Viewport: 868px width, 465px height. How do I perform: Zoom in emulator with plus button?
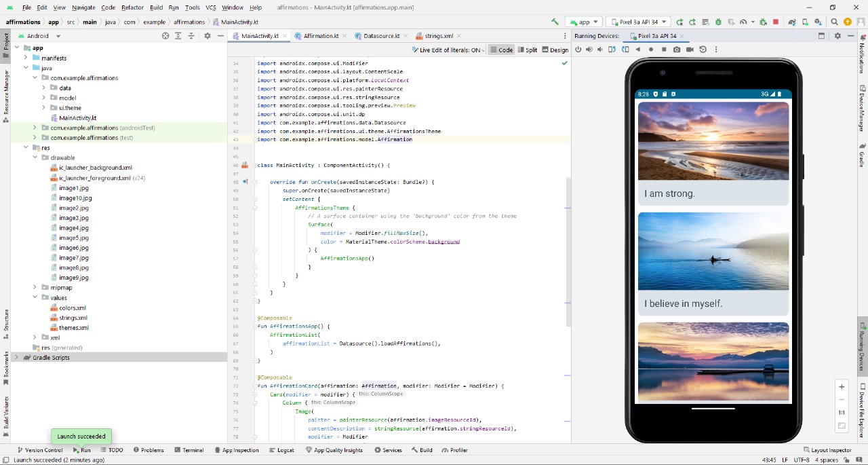coord(842,387)
